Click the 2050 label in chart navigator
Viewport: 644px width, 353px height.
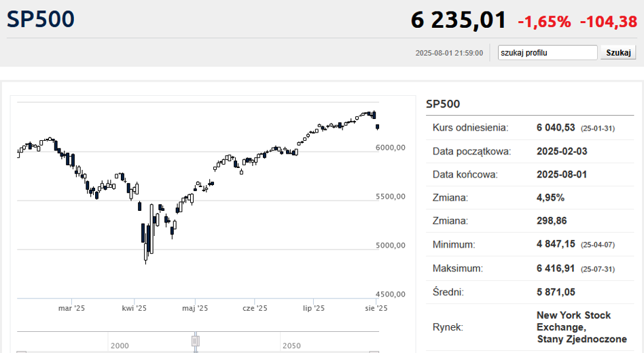(x=291, y=346)
